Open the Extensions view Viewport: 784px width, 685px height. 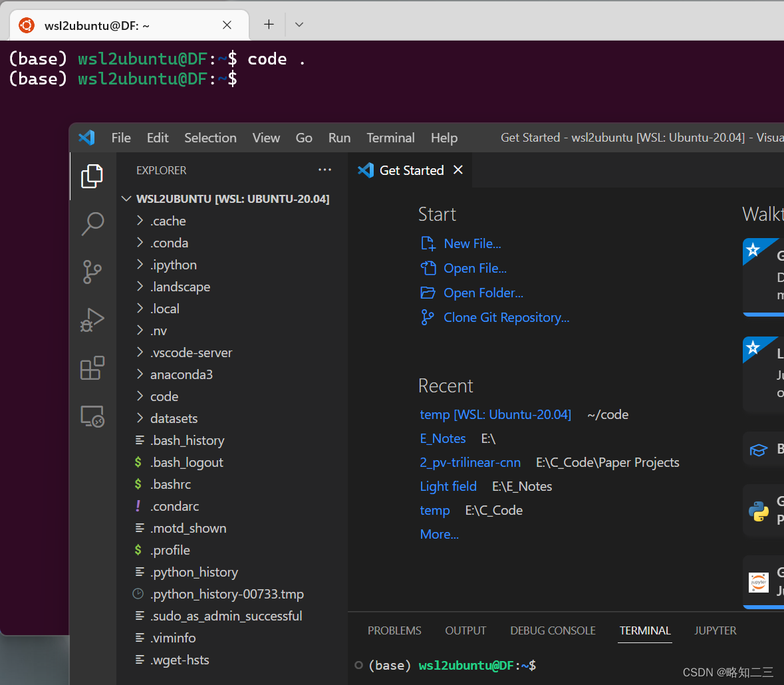pyautogui.click(x=92, y=368)
